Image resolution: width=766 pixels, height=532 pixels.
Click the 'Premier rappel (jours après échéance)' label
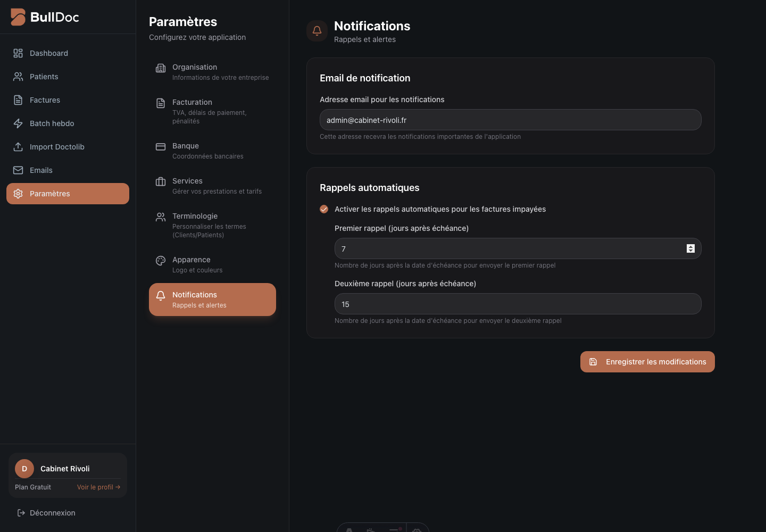click(402, 228)
